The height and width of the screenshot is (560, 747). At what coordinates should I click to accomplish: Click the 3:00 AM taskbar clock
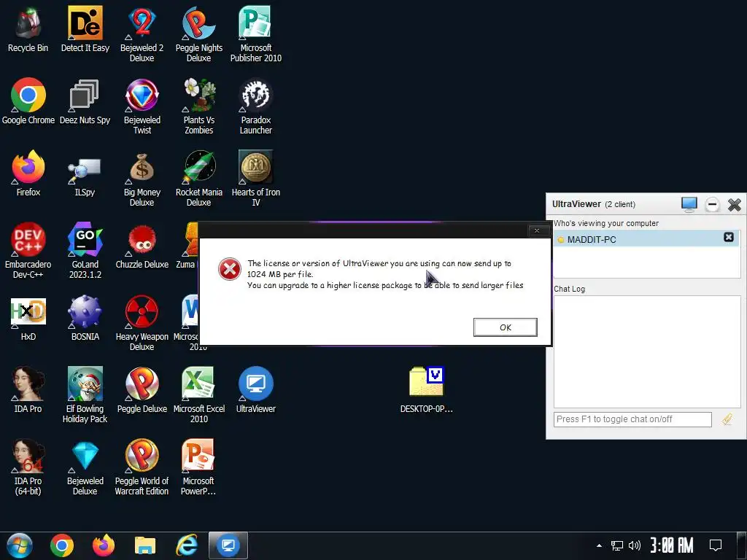[672, 545]
